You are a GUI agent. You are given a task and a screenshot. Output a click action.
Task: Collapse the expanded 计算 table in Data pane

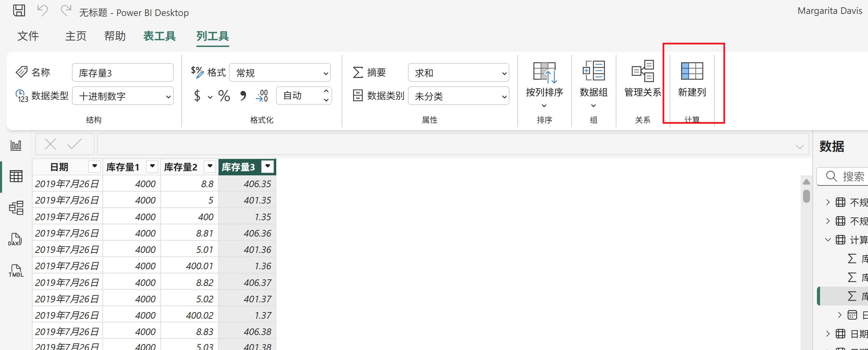[x=828, y=240]
